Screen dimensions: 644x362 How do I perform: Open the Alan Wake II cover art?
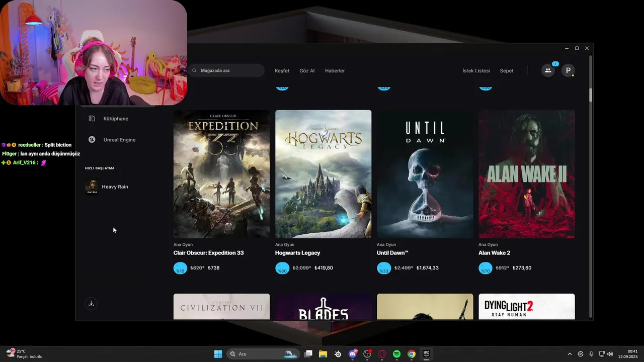point(527,174)
